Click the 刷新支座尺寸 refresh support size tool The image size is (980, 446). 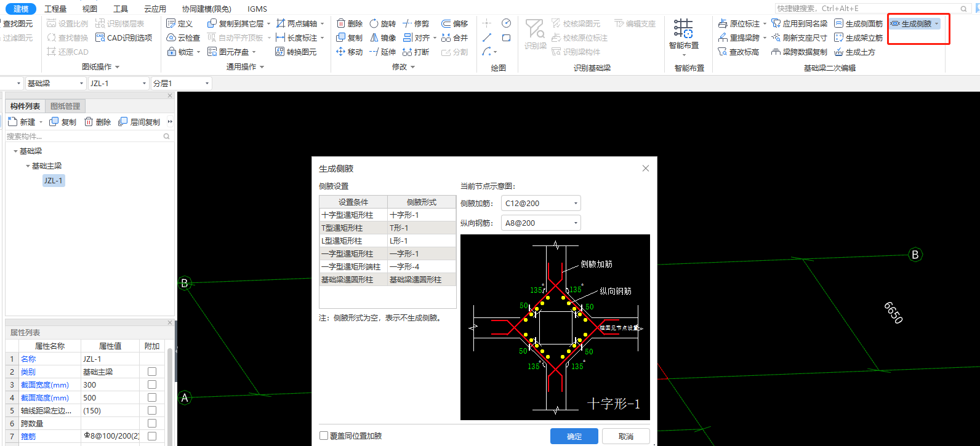(800, 38)
